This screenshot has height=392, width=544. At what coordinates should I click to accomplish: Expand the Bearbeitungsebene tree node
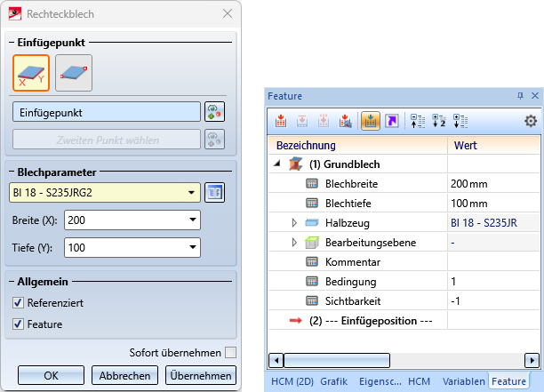[294, 242]
